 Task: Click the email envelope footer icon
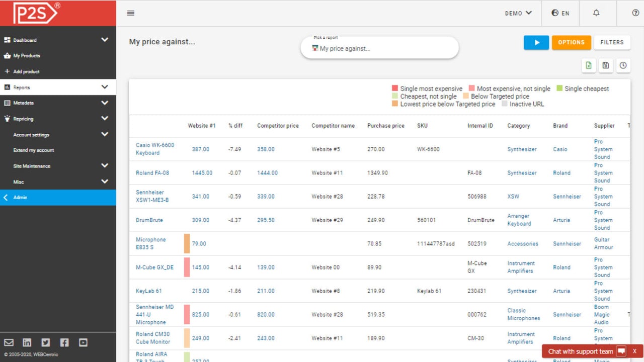(x=9, y=342)
